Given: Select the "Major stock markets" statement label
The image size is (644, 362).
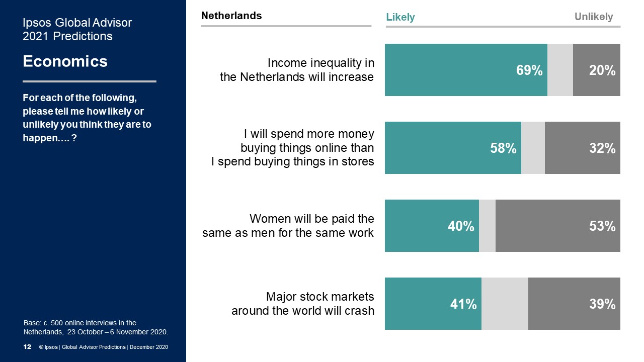Looking at the screenshot, I should [x=303, y=304].
